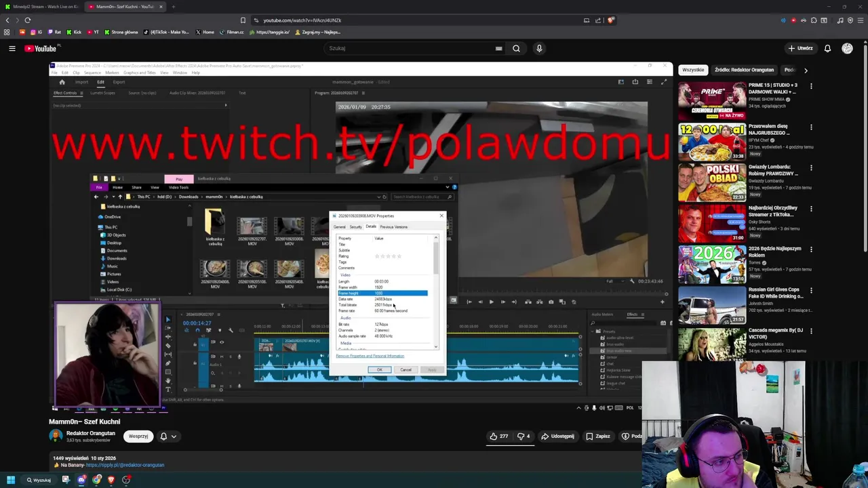Open the Filman.cc bookmark
This screenshot has width=868, height=488.
point(231,32)
